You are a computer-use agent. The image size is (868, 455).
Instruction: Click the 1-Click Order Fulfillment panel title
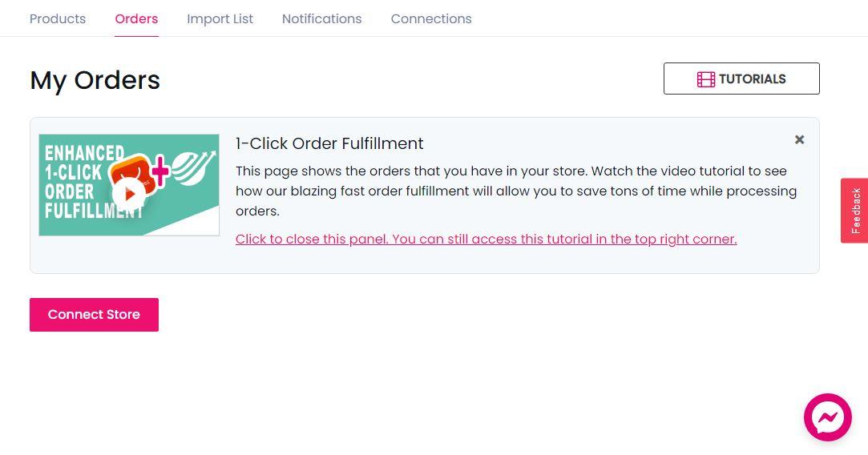329,143
